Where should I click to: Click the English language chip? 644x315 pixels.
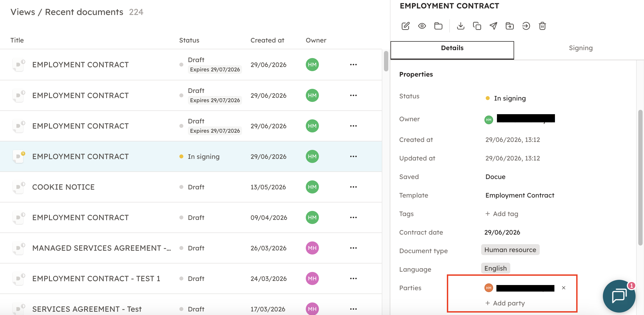click(x=496, y=268)
